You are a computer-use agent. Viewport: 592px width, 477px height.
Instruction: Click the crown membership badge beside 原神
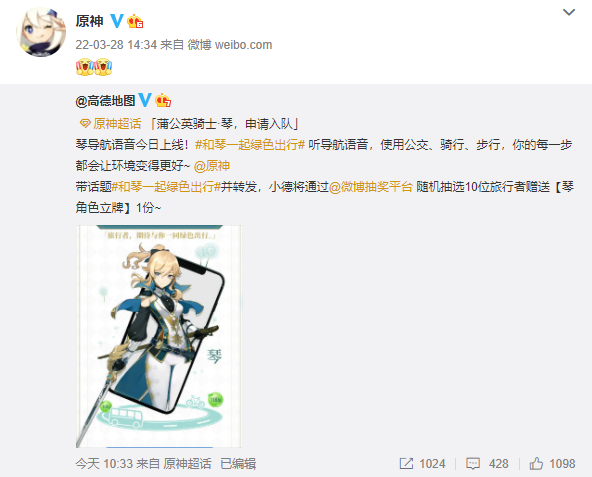(x=135, y=22)
